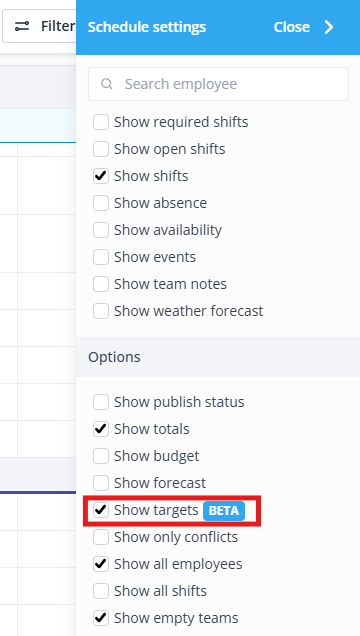The image size is (360, 636).
Task: Check Show publish status
Action: 101,402
